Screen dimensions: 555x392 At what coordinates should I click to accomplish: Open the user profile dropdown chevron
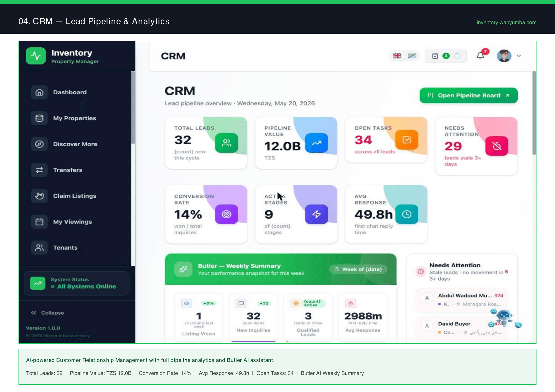519,56
